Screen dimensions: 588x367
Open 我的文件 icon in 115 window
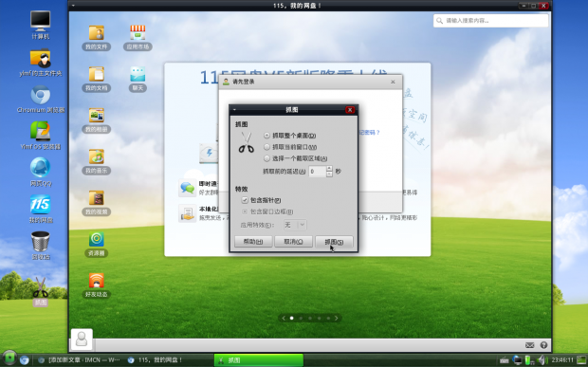tap(97, 38)
